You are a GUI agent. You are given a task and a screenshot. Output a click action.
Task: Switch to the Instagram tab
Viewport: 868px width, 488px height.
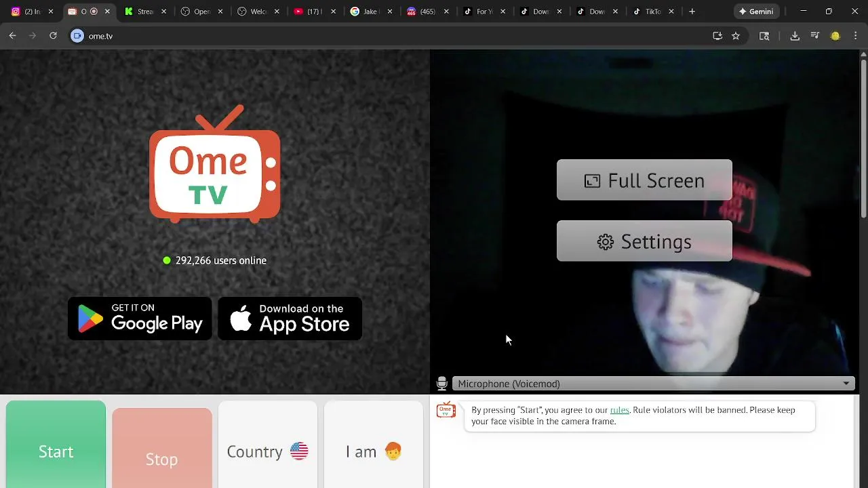(x=31, y=12)
